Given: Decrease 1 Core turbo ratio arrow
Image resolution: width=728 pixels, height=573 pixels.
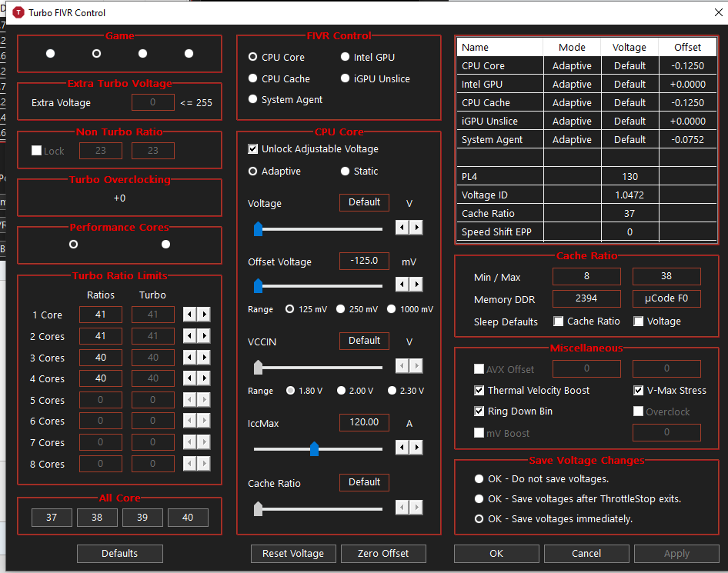Looking at the screenshot, I should tap(189, 315).
